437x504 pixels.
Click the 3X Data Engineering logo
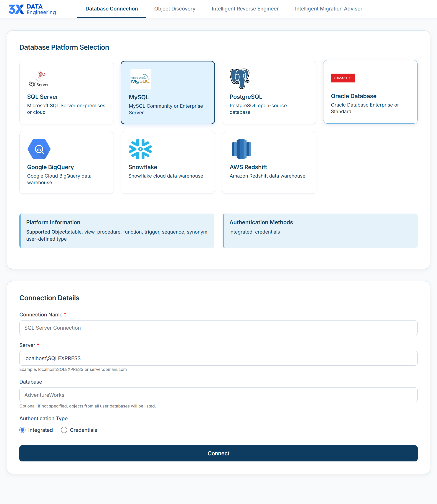click(32, 9)
